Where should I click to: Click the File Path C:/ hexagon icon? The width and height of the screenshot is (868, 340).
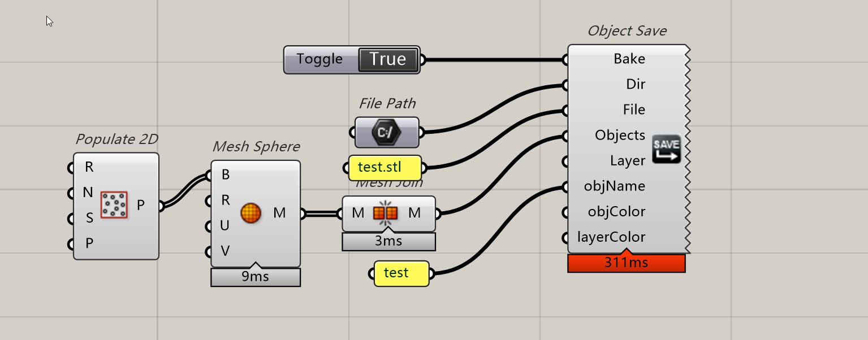coord(387,133)
